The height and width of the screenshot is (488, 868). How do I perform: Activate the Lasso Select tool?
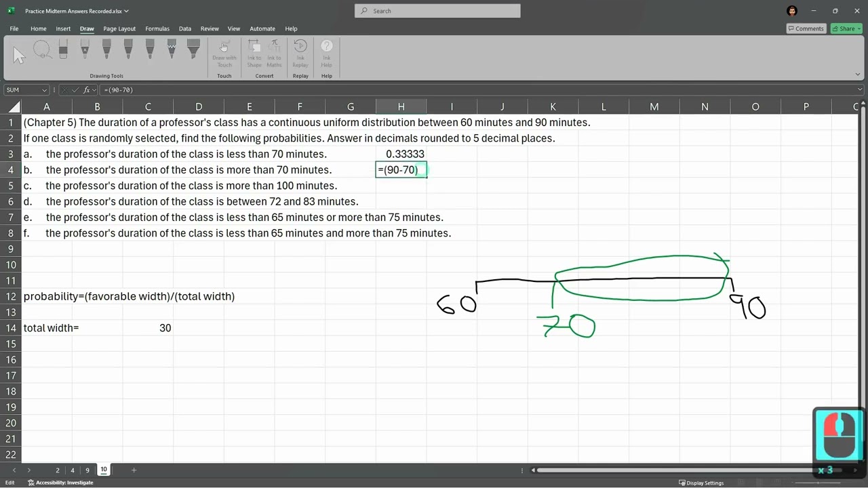(42, 50)
